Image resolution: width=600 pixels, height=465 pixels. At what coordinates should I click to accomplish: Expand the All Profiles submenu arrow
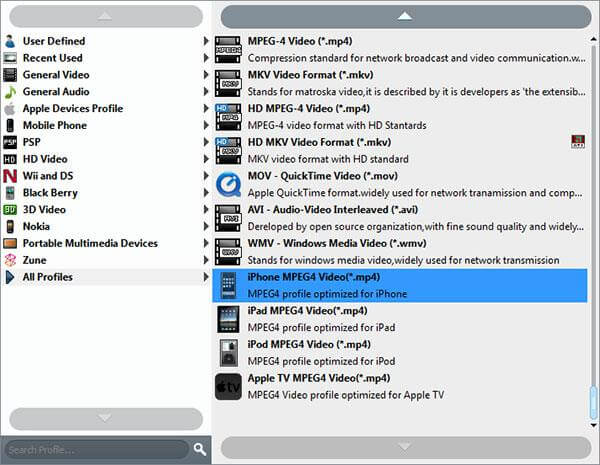point(206,276)
